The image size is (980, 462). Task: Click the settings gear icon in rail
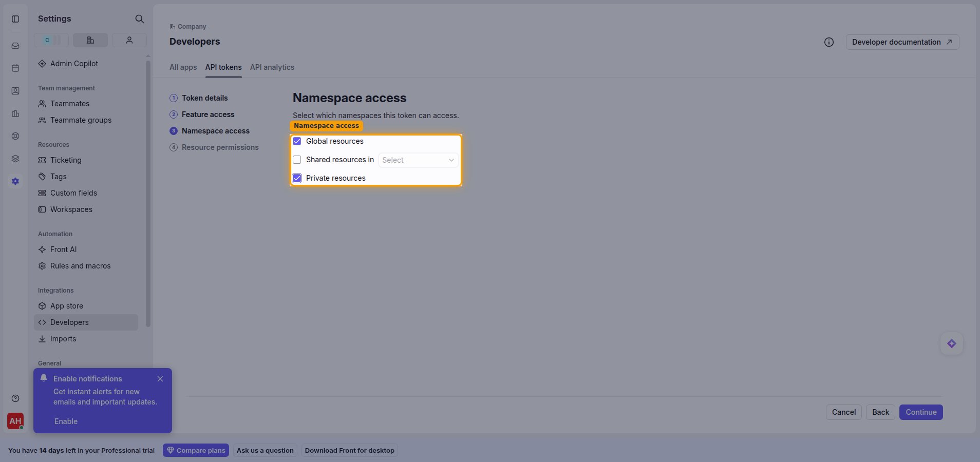tap(15, 181)
